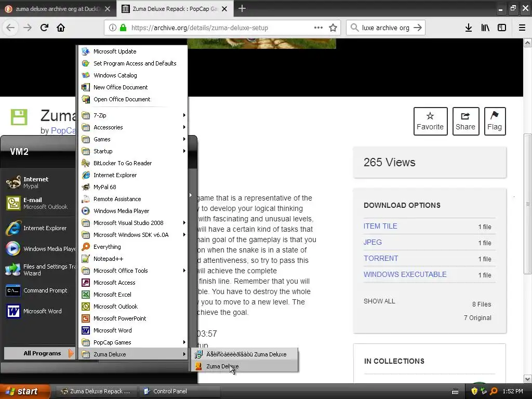Switch to Zuma Deluxe Repack taskbar button
The width and height of the screenshot is (532, 399).
click(x=96, y=391)
